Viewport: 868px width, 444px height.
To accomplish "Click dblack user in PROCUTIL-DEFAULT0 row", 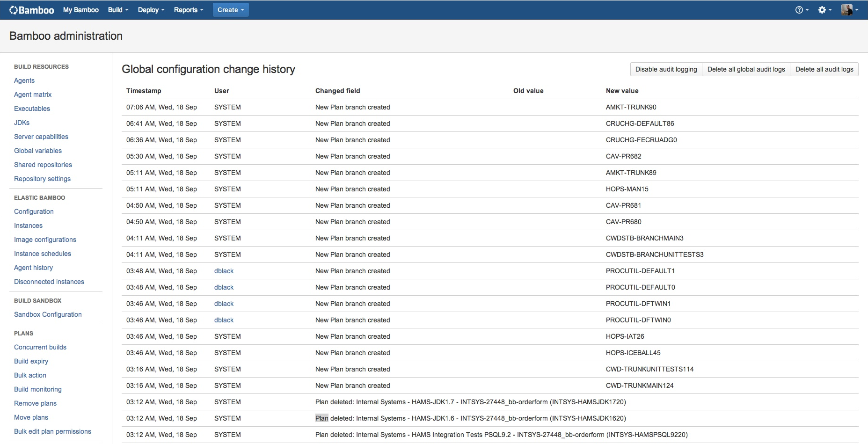I will [224, 287].
